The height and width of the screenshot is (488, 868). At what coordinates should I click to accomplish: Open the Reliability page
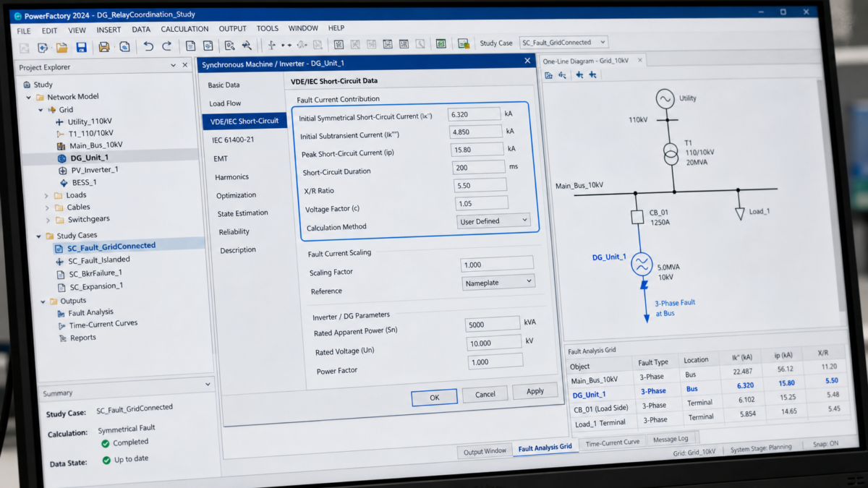[234, 232]
